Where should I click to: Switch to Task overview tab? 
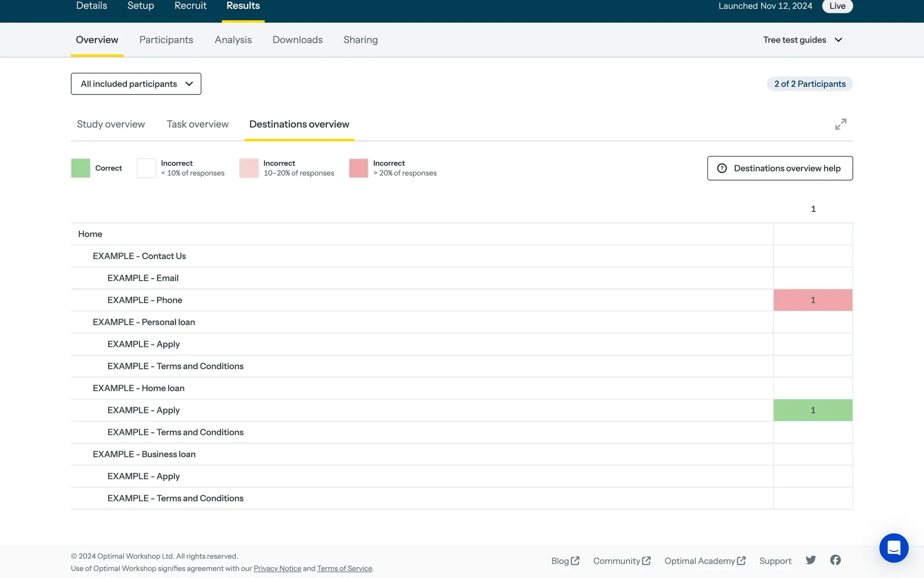point(197,124)
